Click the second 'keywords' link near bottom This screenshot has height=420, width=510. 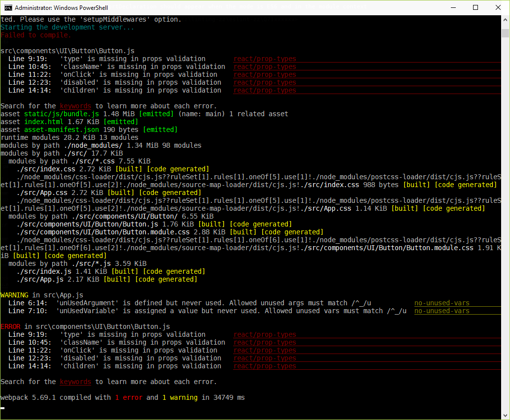[x=75, y=382]
